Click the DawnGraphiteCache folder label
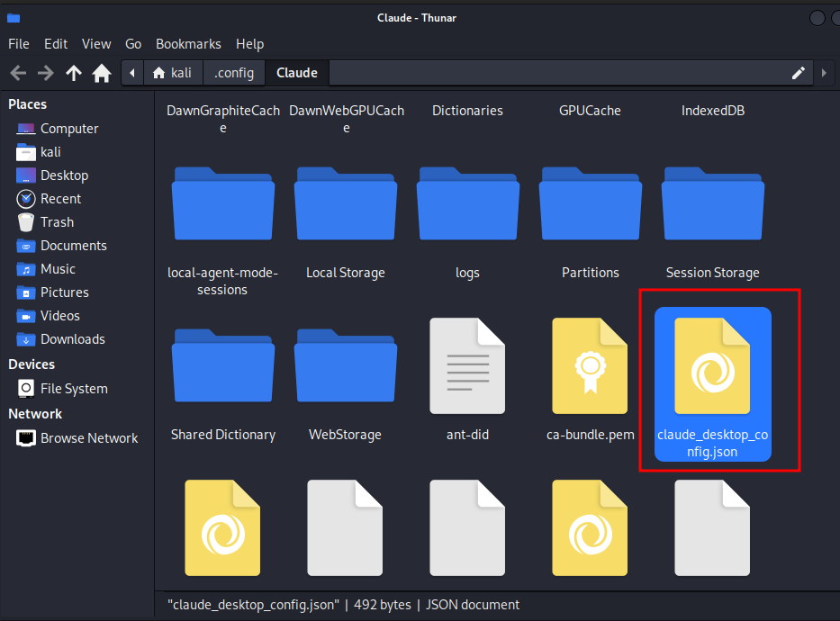 (223, 119)
